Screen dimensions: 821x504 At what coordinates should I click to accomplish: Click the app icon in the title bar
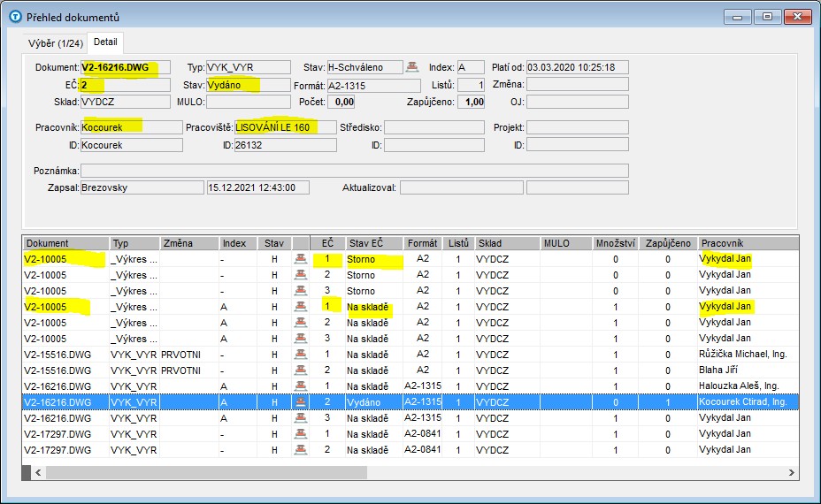click(x=16, y=17)
